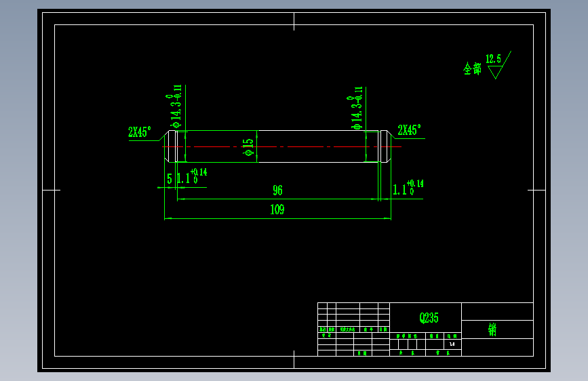Click the overall length dimension 109
Viewport: 588px width, 381px height.
tap(277, 209)
